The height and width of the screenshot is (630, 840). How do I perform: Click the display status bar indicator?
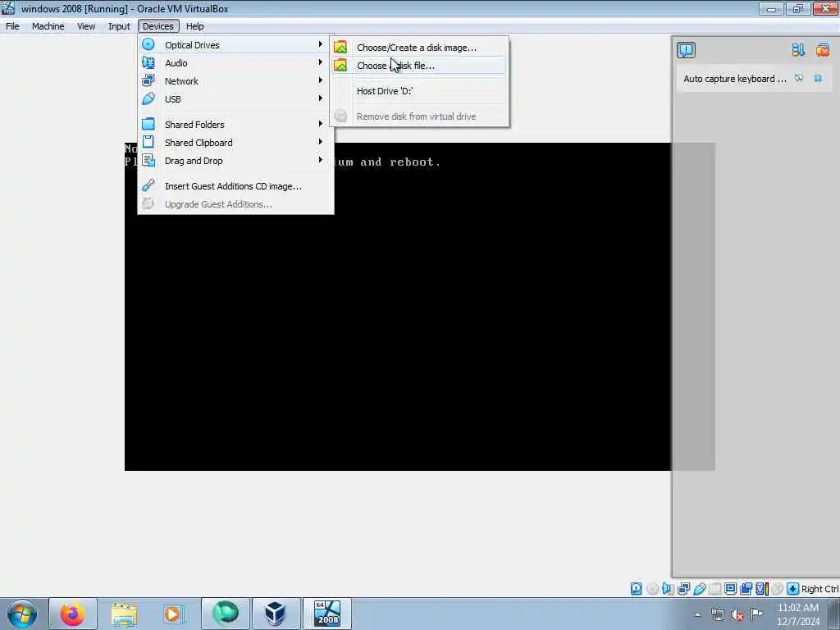click(730, 589)
